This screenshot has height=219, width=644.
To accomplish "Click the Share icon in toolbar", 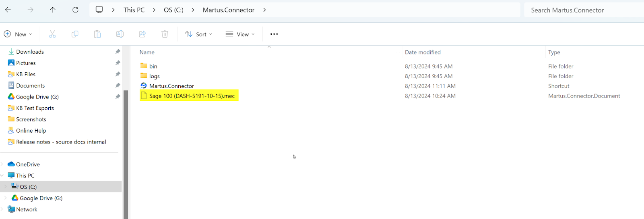I will coord(142,34).
